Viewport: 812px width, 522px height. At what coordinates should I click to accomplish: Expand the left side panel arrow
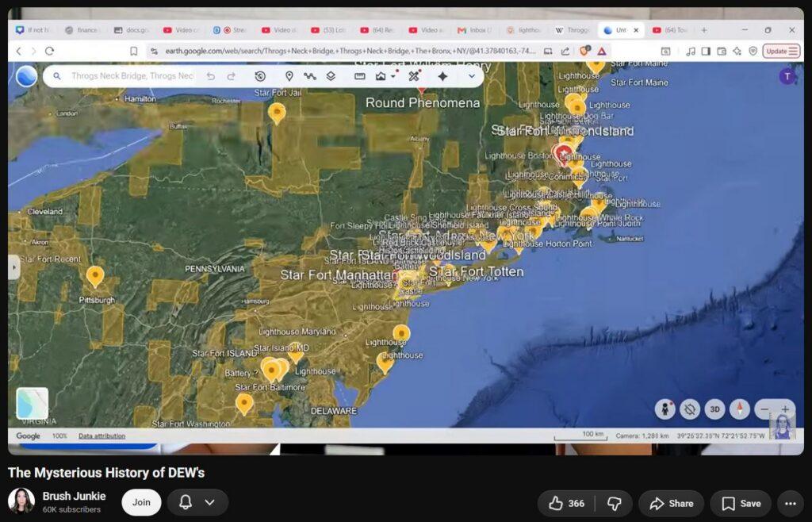coord(14,267)
